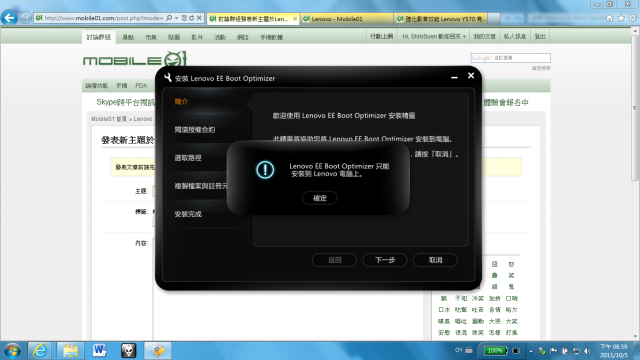Select 選取路徑 step in installer sidebar
The image size is (640, 360).
click(188, 158)
